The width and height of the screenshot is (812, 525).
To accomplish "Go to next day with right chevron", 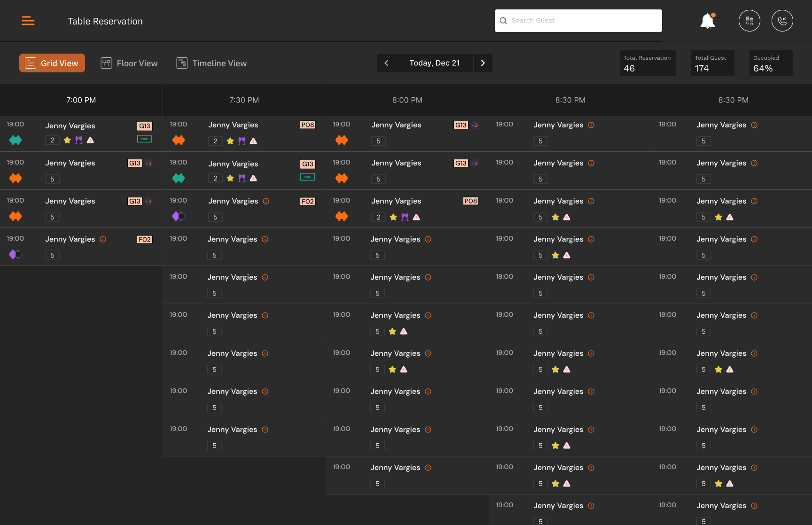I will 483,63.
